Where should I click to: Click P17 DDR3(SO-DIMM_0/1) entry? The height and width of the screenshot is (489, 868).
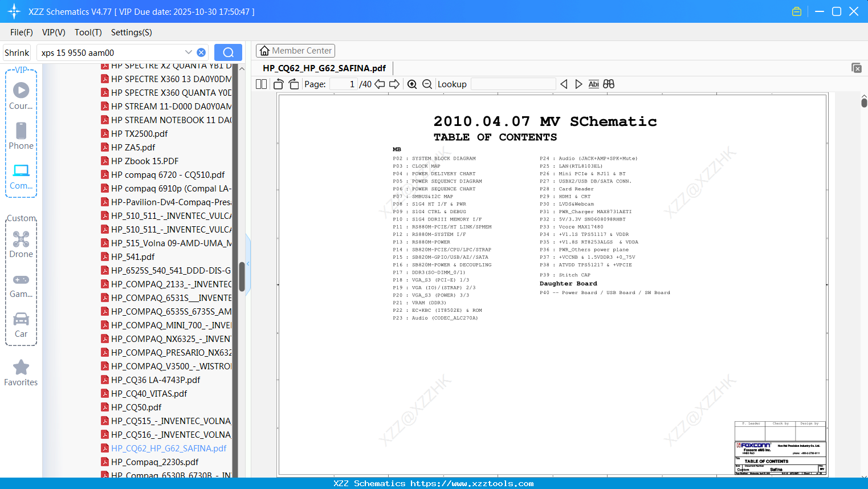pyautogui.click(x=429, y=272)
